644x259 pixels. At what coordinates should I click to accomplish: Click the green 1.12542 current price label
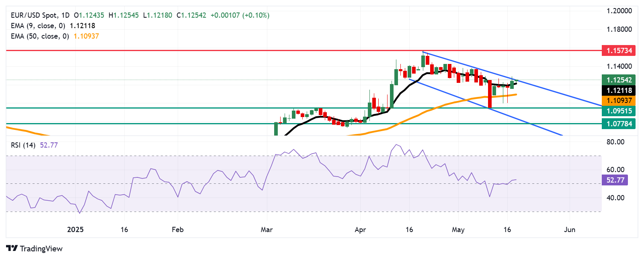(x=619, y=80)
